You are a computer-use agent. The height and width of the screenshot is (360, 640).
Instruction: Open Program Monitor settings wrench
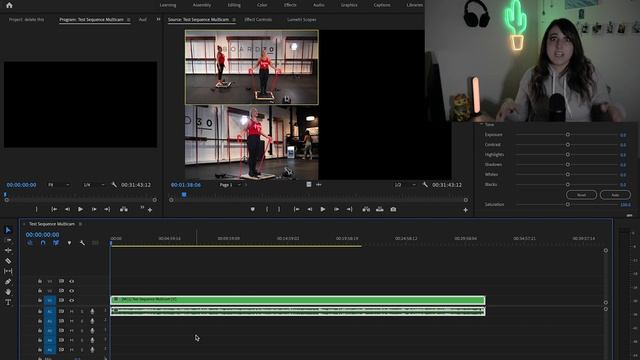tap(114, 185)
